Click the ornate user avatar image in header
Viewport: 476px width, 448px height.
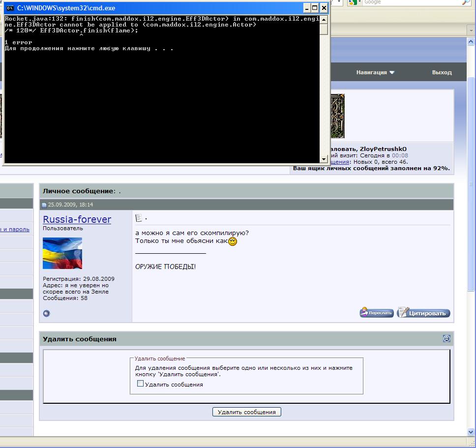pos(337,116)
